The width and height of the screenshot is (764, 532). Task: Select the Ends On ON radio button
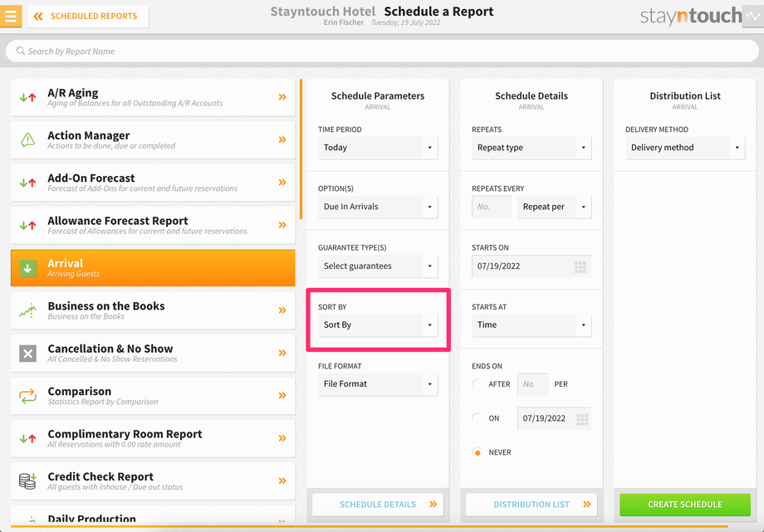pyautogui.click(x=477, y=418)
